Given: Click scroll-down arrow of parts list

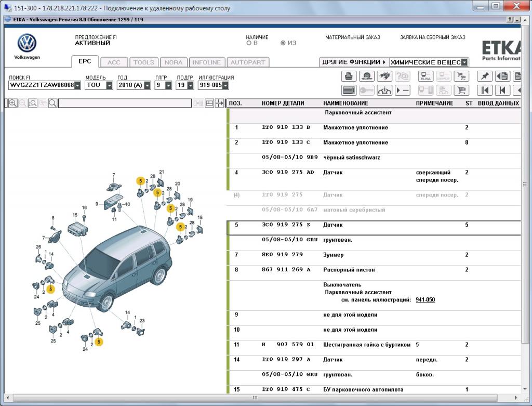Looking at the screenshot, I should click(525, 390).
